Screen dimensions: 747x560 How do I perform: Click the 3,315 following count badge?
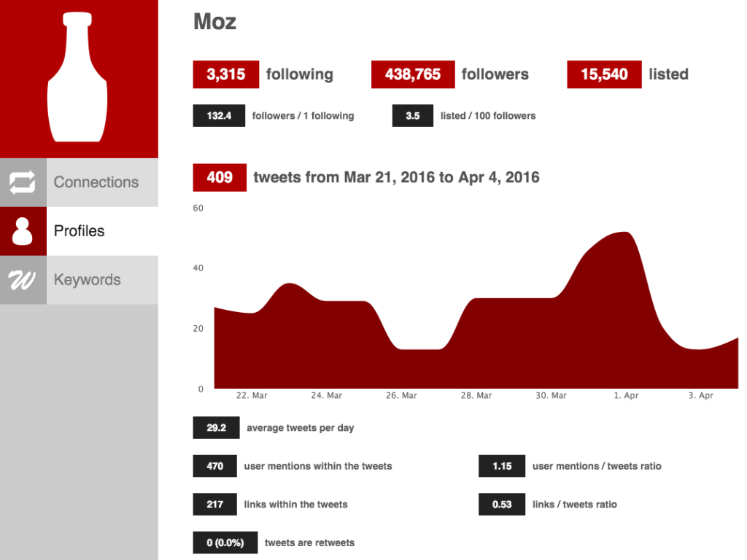[226, 74]
